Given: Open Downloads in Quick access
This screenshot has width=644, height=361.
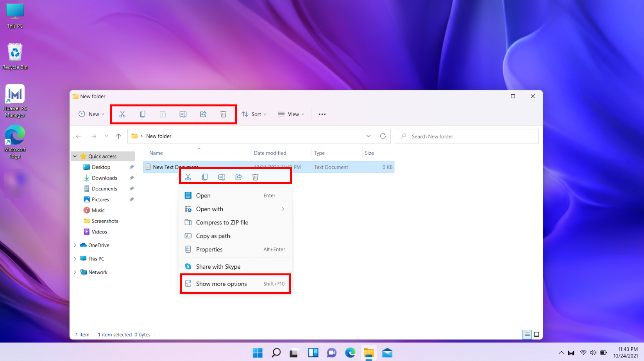Looking at the screenshot, I should point(104,178).
